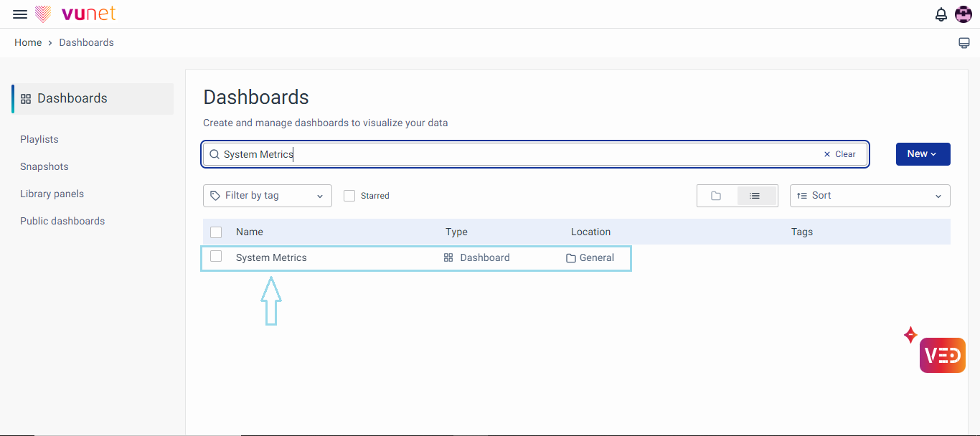Switch to folder view
The height and width of the screenshot is (436, 980).
[716, 196]
